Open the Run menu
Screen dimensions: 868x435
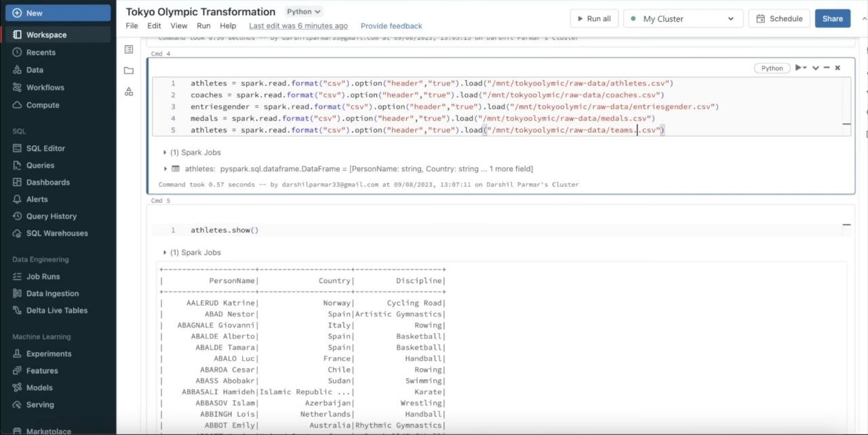pyautogui.click(x=203, y=26)
